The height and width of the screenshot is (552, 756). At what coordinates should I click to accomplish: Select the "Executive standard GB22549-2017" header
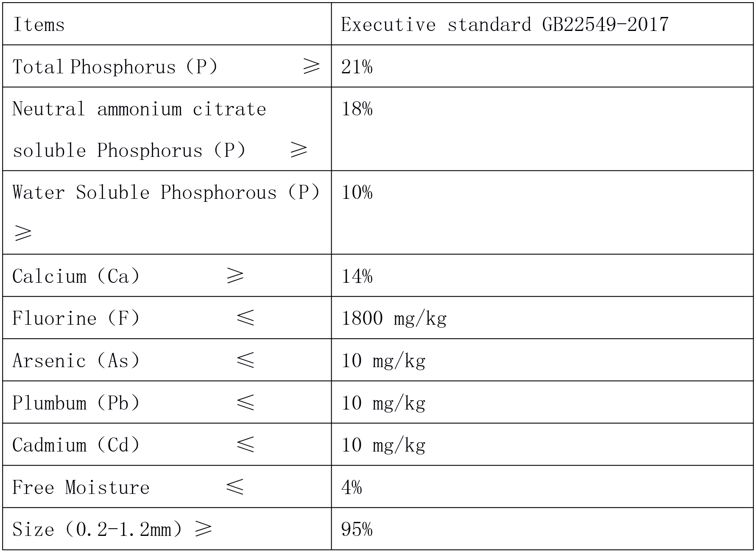tap(505, 25)
